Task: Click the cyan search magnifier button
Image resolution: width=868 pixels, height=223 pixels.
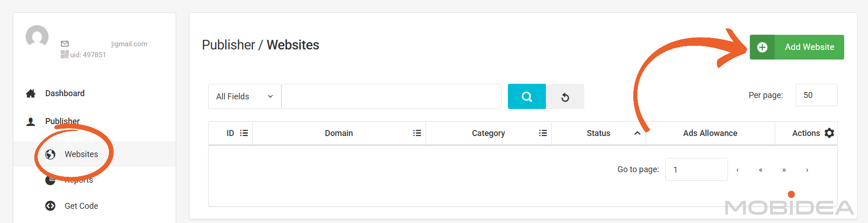Action: (527, 96)
